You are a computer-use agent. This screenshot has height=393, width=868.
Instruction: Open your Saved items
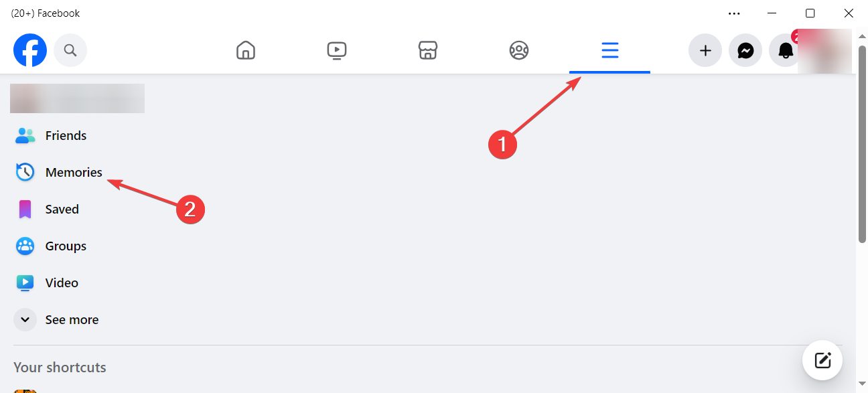coord(62,209)
